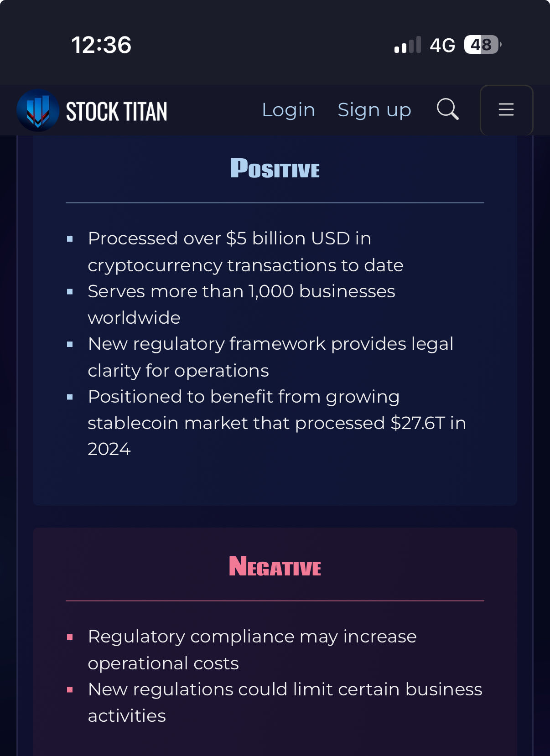Image resolution: width=550 pixels, height=756 pixels.
Task: Tap the '$5 billion USD' bullet point
Action: 245,252
